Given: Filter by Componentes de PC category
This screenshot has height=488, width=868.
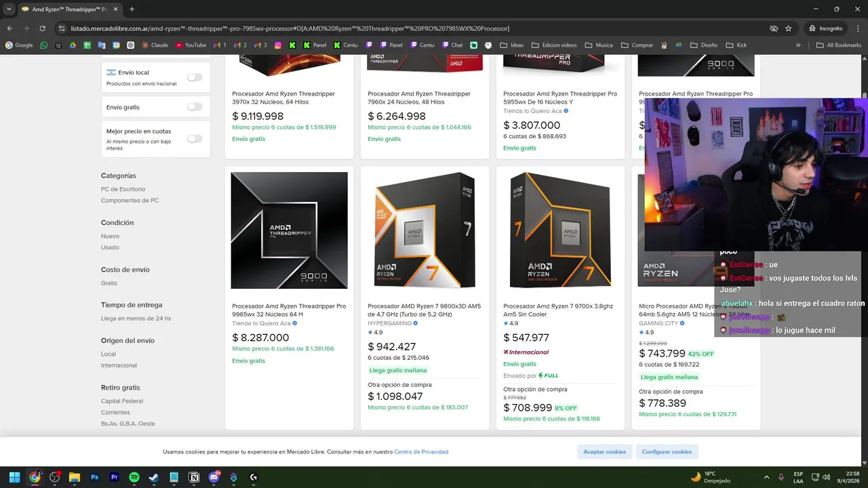Looking at the screenshot, I should tap(130, 201).
